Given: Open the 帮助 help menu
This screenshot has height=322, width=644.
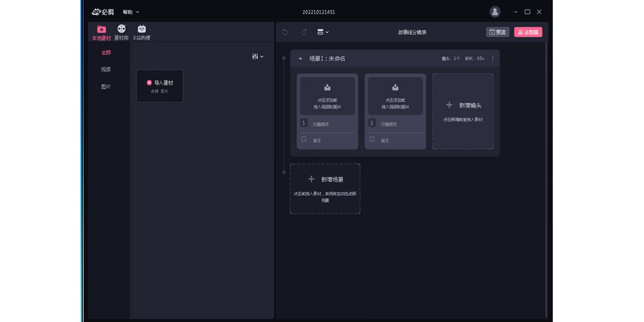Looking at the screenshot, I should tap(130, 12).
